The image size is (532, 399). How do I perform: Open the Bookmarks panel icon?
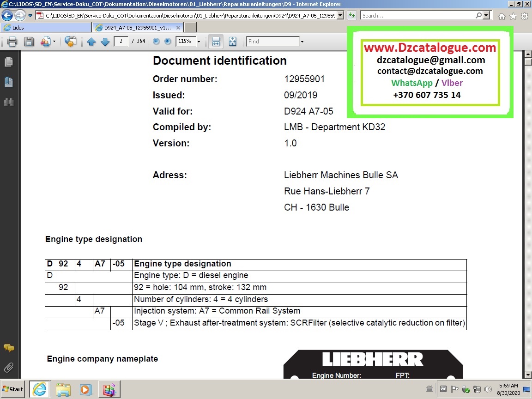click(x=9, y=82)
